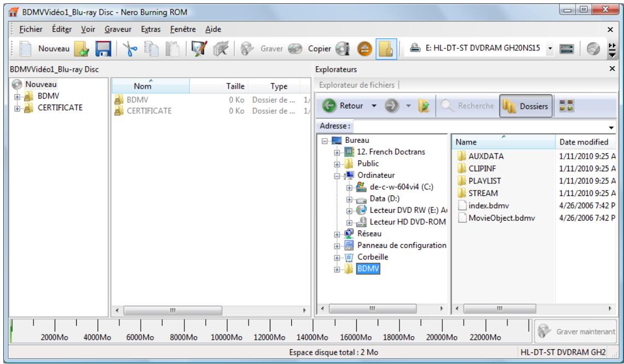
Task: Open the Graveur menu
Action: click(118, 29)
